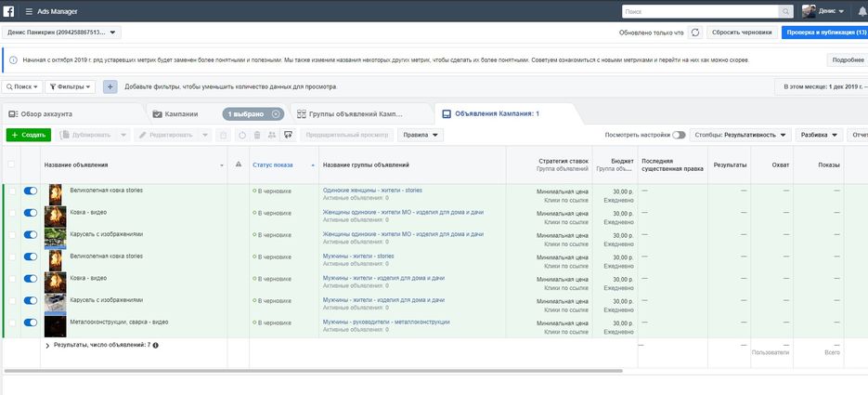Clear the '1 выбрано' selection with X
The width and height of the screenshot is (868, 395).
click(x=276, y=113)
